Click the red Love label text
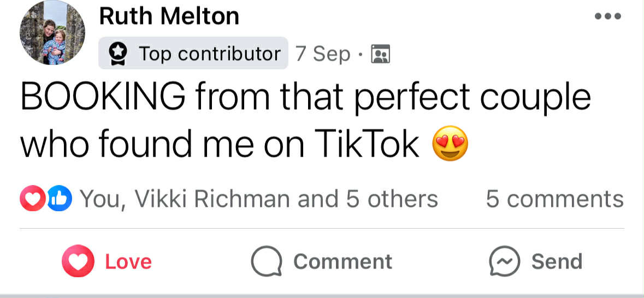Viewport: 644px width, 298px height. coord(128,261)
